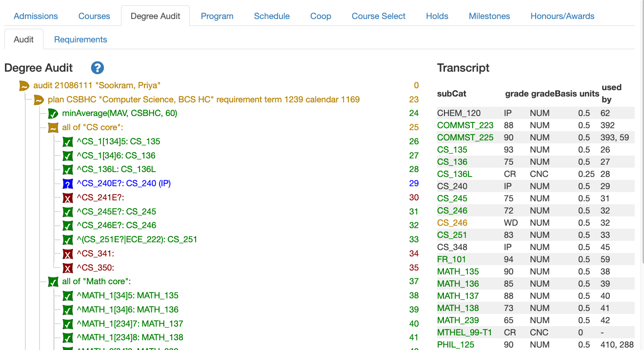
Task: Click the green checkmark icon beside minAverage(MAV, CSBHC, 60)
Action: tap(53, 113)
